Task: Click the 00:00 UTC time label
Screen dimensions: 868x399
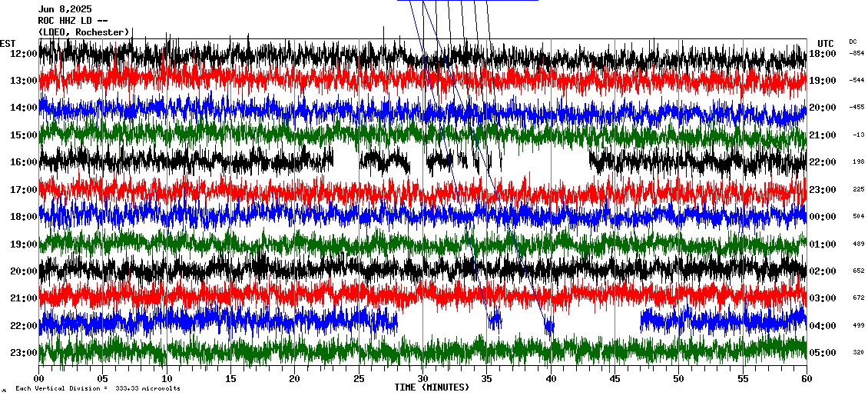Action: tap(823, 217)
